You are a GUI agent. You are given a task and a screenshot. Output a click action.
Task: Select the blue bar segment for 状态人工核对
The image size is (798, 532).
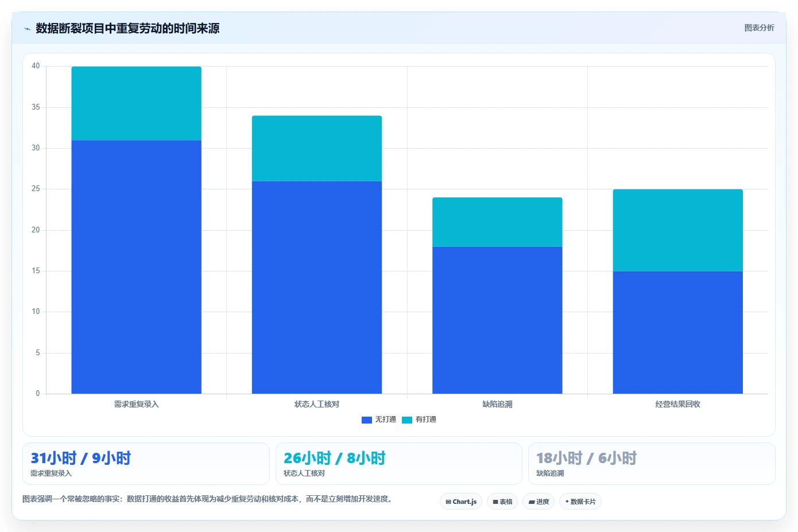[317, 288]
